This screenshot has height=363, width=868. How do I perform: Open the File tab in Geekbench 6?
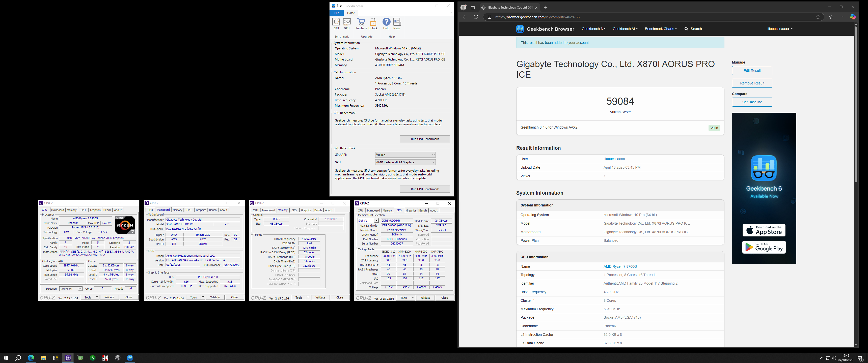pos(336,13)
